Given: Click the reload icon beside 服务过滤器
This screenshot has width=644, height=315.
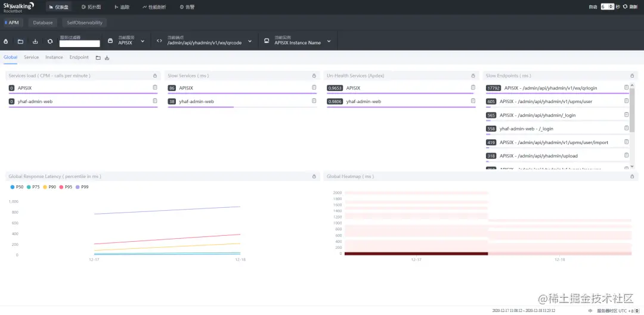Looking at the screenshot, I should (x=50, y=42).
